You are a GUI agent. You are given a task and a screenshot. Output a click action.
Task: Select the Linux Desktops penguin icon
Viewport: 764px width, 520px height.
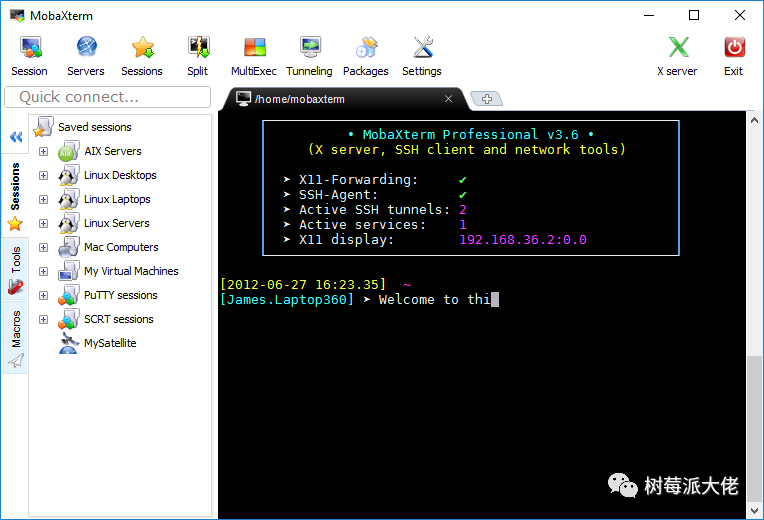click(x=68, y=175)
